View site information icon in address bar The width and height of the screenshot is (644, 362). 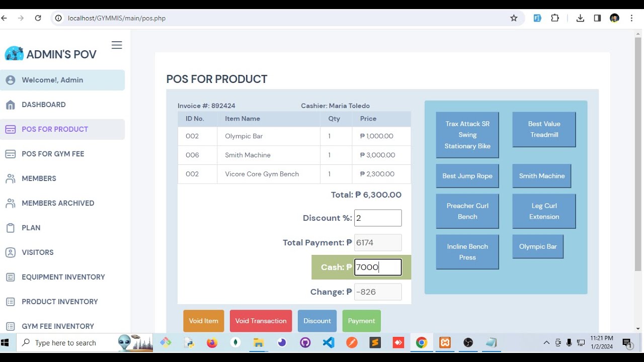tap(58, 18)
